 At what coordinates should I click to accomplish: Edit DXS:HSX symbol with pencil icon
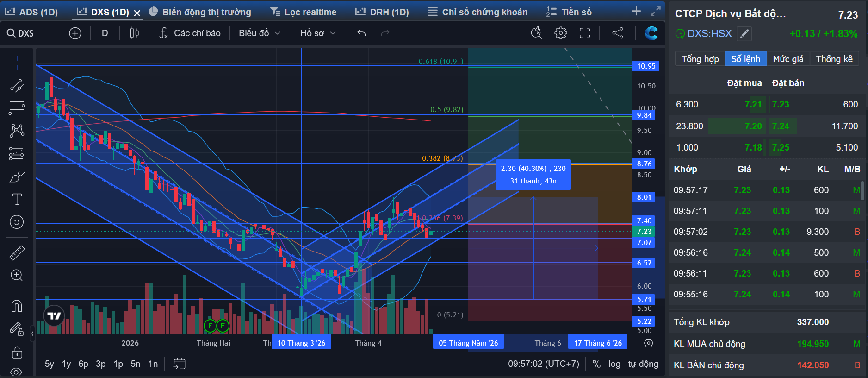[x=744, y=33]
